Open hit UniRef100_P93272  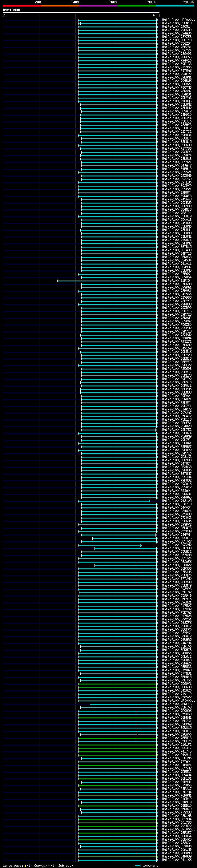pyautogui.click(x=177, y=342)
